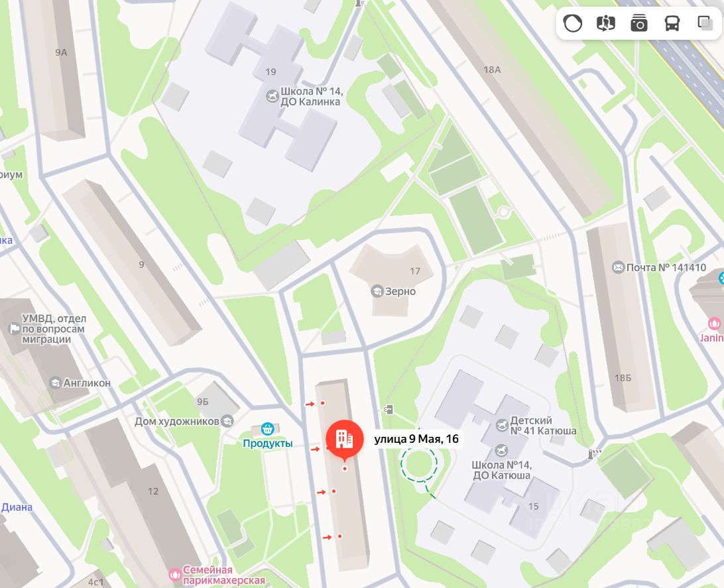This screenshot has height=588, width=724.
Task: Select улица 9 Мая, 16 label
Action: [x=416, y=439]
